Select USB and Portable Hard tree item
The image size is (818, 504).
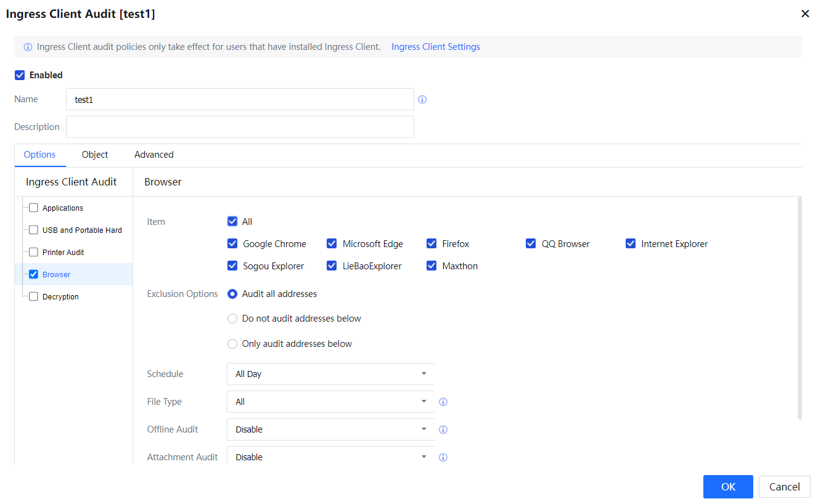point(82,230)
